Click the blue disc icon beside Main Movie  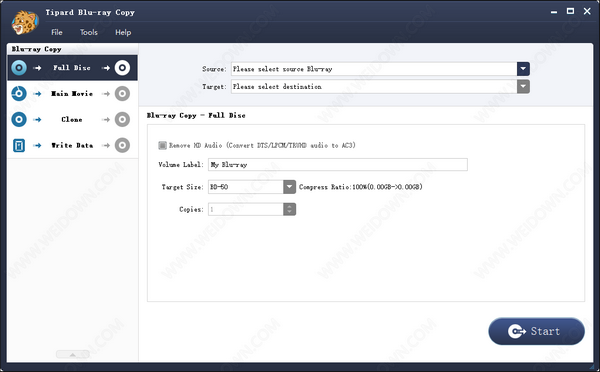point(19,94)
